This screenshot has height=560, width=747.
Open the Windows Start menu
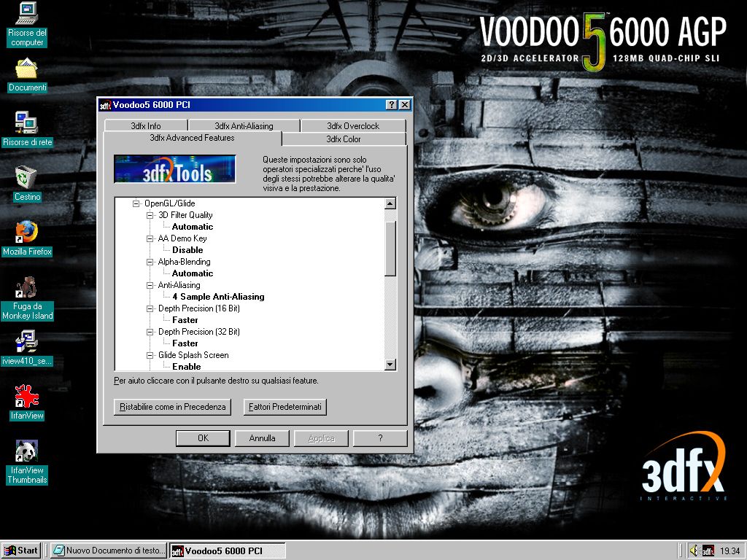pyautogui.click(x=21, y=551)
